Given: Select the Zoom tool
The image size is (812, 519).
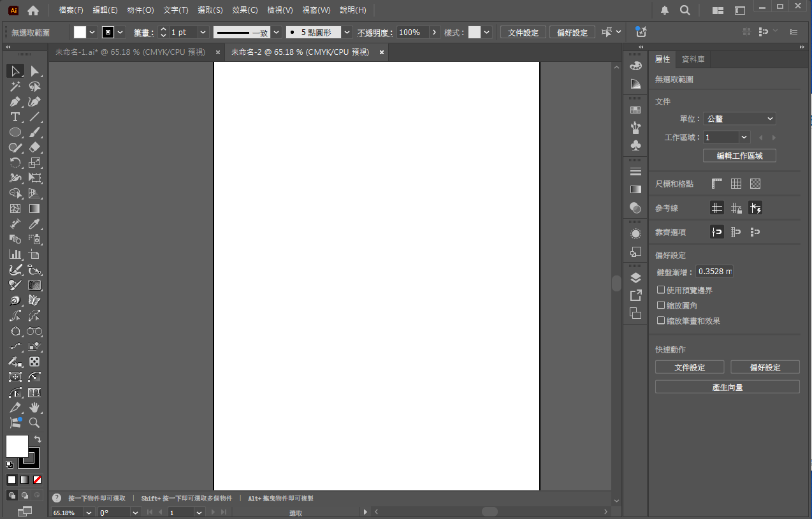Looking at the screenshot, I should (x=34, y=423).
